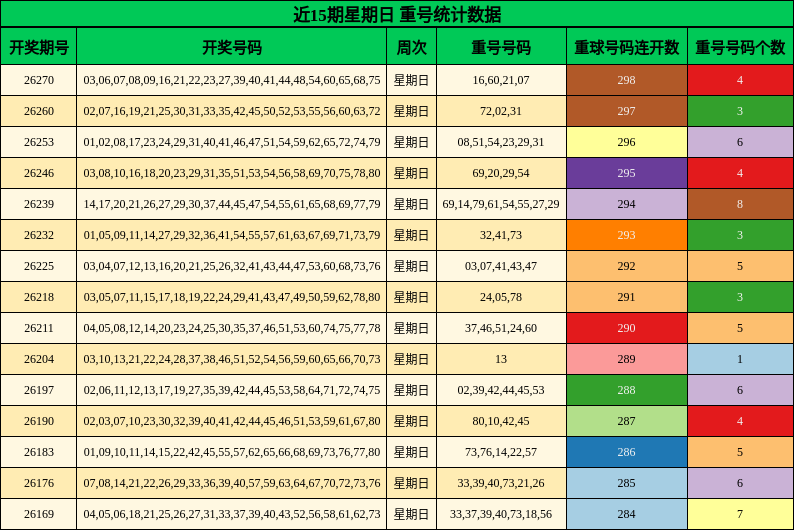Click draw numbers of issue 26270
The width and height of the screenshot is (794, 530).
[x=231, y=80]
